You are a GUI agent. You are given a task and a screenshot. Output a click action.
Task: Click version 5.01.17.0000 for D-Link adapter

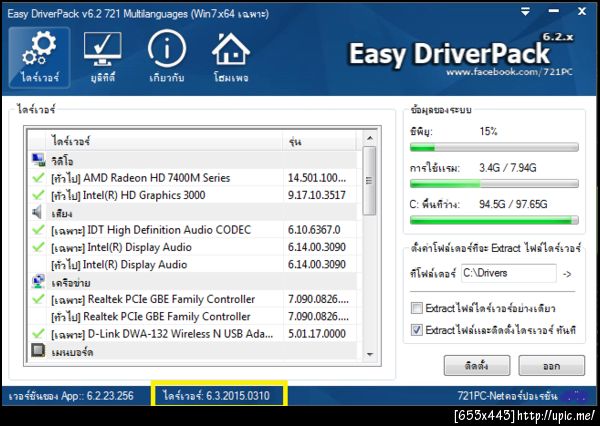tap(317, 334)
